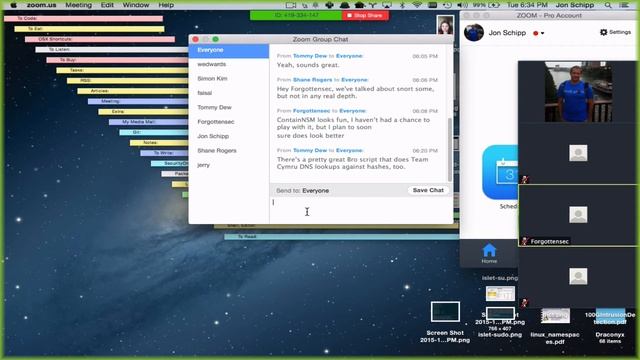
Task: Click Shane Rogers sender name in chat
Action: pyautogui.click(x=313, y=80)
